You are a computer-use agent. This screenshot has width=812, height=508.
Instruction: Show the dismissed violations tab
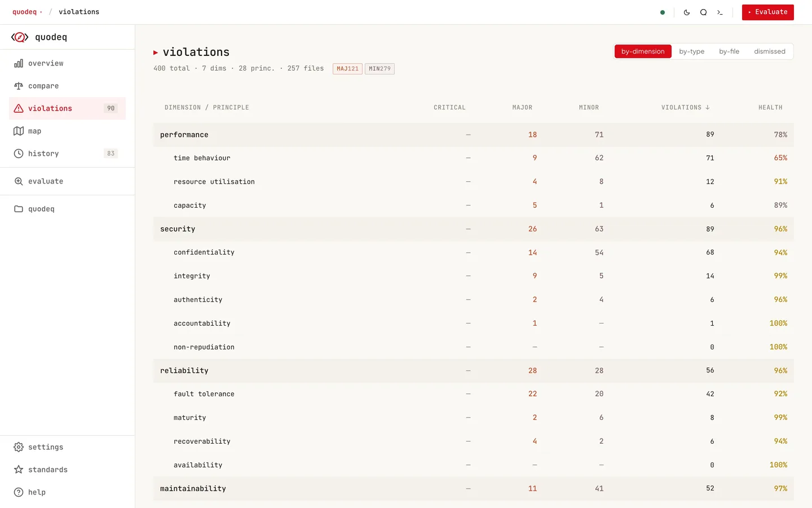click(x=770, y=51)
